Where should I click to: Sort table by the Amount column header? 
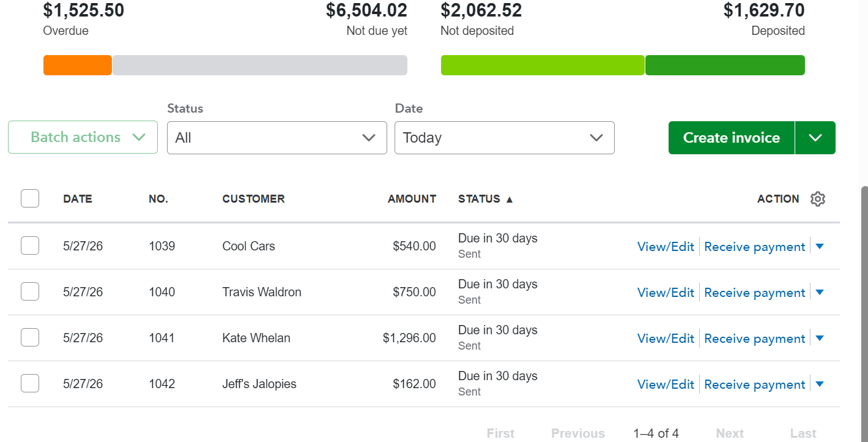412,199
